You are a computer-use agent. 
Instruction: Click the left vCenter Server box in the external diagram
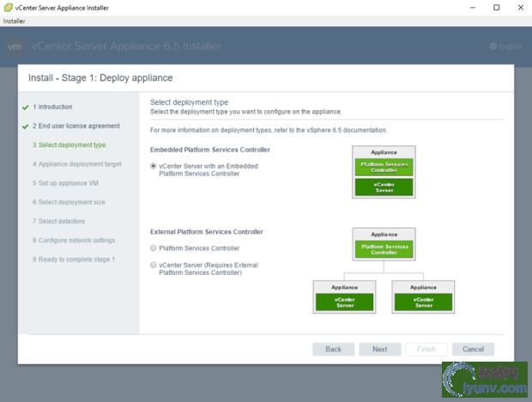click(344, 302)
